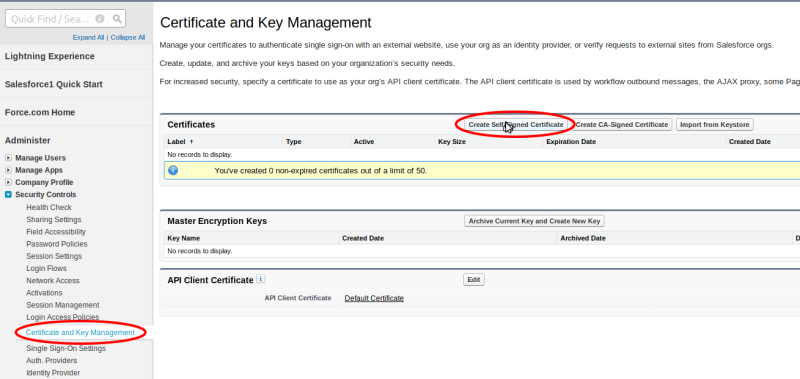The height and width of the screenshot is (379, 800).
Task: Open Activations
Action: point(44,293)
